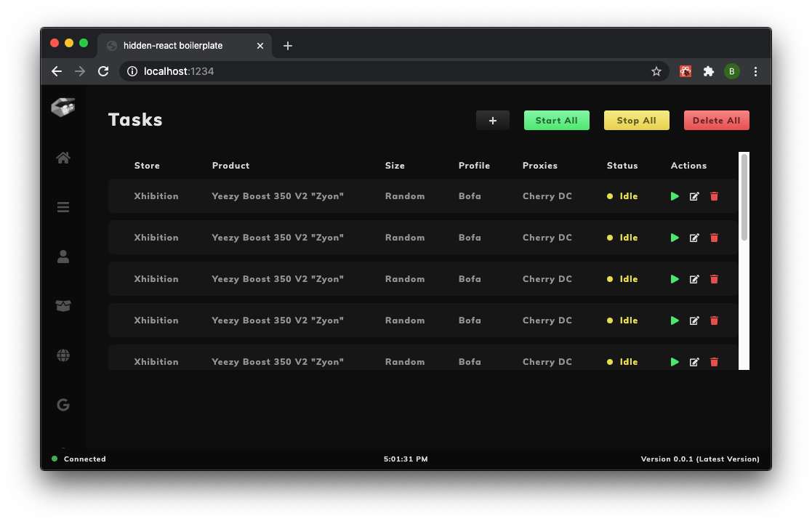Click the app logo in the sidebar
This screenshot has width=812, height=524.
pos(63,107)
